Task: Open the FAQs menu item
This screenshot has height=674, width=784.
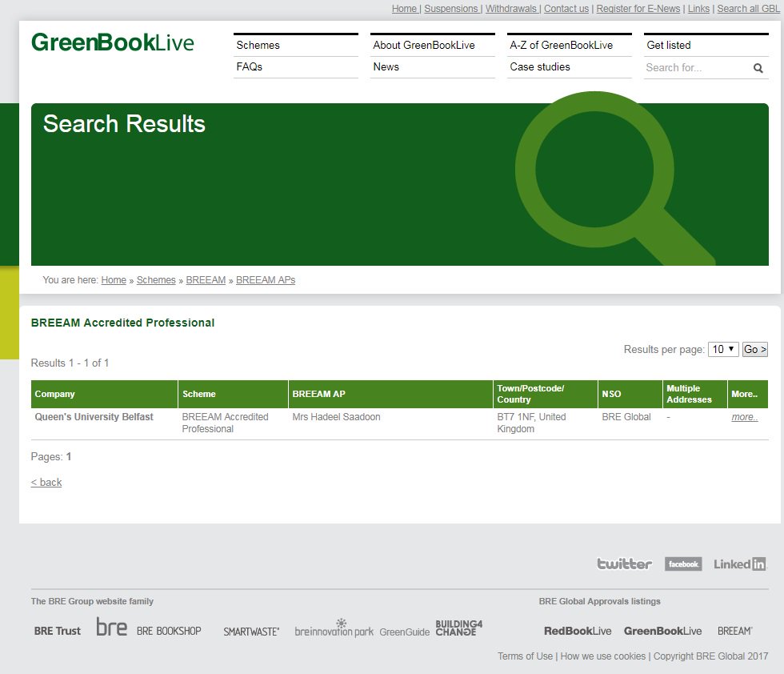Action: [x=296, y=67]
